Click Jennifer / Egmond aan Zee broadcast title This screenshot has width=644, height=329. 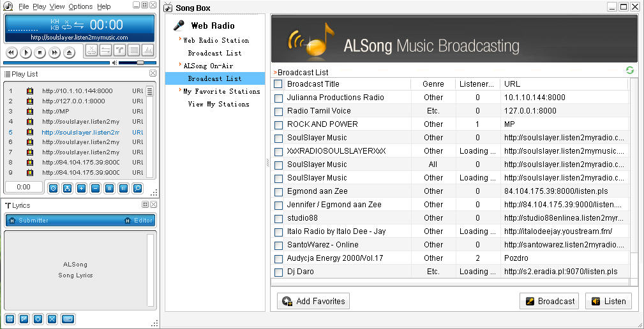click(x=334, y=205)
